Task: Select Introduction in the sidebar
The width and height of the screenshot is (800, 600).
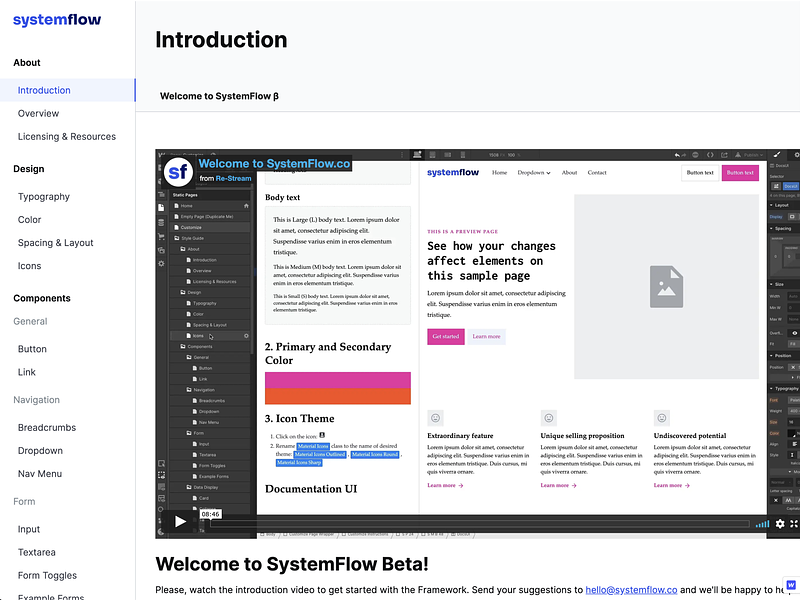Action: (67, 90)
